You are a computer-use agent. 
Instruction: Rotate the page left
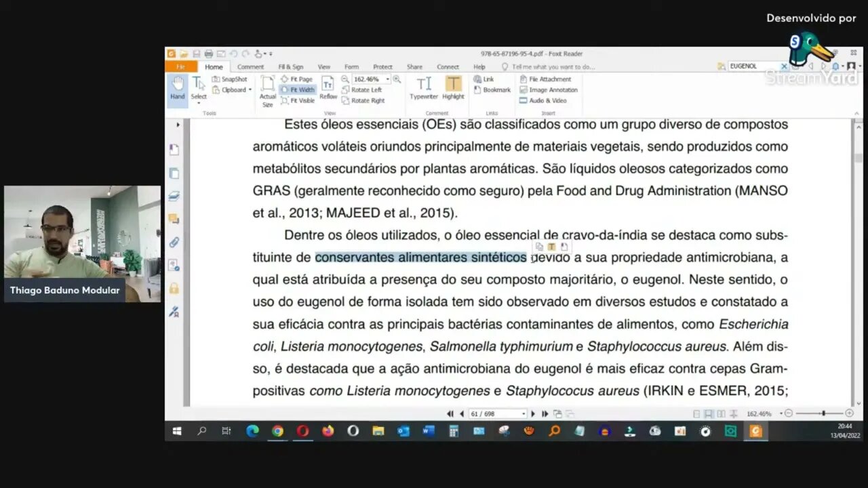(361, 89)
